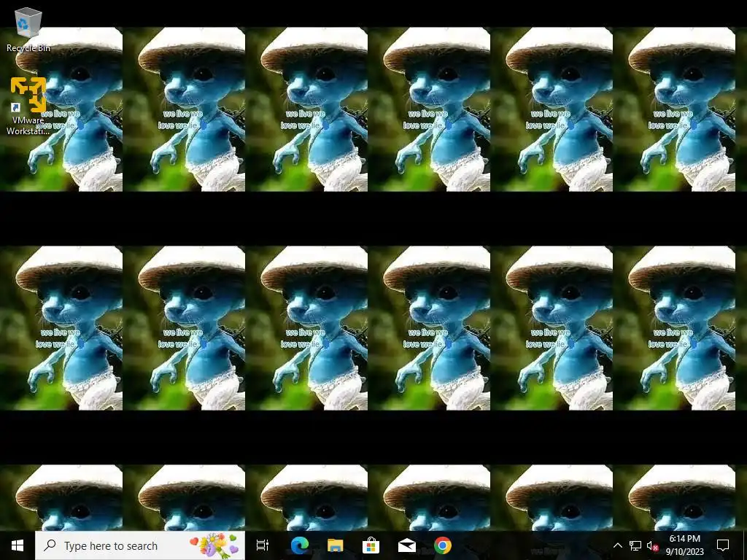
Task: Launch Microsoft Edge from the taskbar
Action: [x=300, y=545]
